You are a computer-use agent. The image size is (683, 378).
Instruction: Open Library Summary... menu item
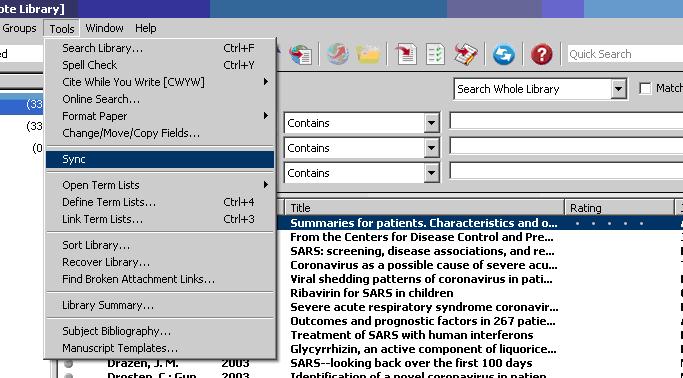pyautogui.click(x=160, y=305)
